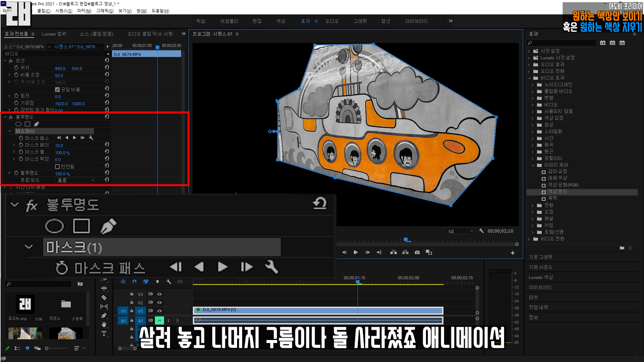This screenshot has width=644, height=362.
Task: Switch to the Audio workspace tab
Action: coord(332,21)
